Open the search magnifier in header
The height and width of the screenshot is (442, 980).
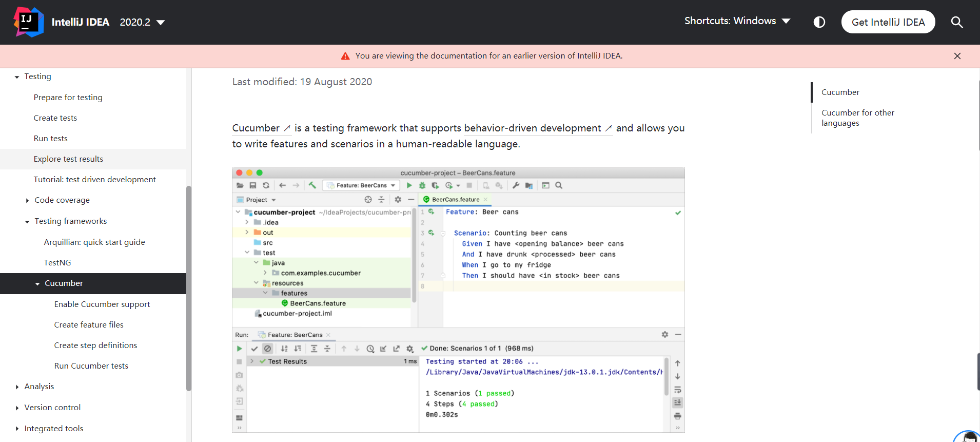coord(956,22)
